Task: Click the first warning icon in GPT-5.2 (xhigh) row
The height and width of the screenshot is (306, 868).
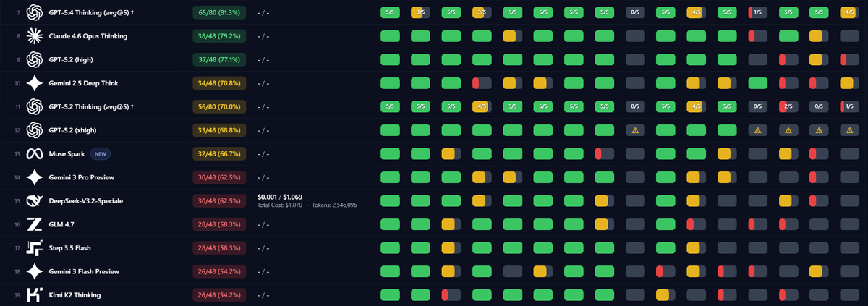Action: (635, 130)
